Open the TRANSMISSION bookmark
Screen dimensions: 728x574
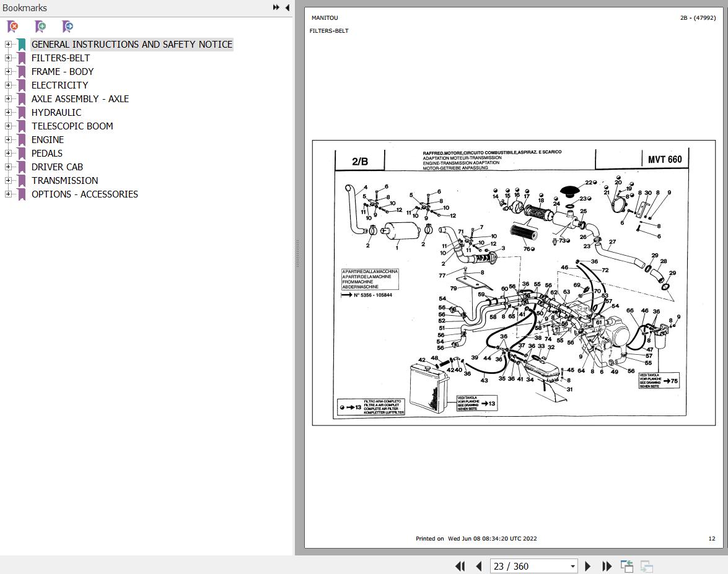[x=65, y=181]
